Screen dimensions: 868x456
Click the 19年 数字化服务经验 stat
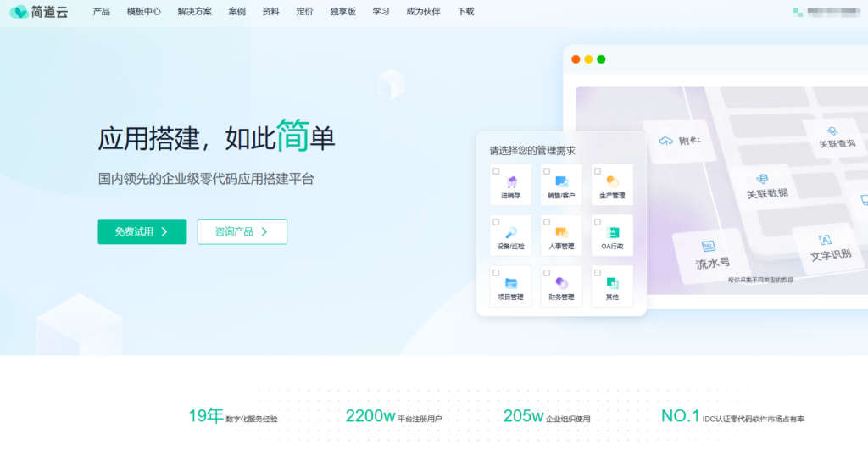coord(233,416)
